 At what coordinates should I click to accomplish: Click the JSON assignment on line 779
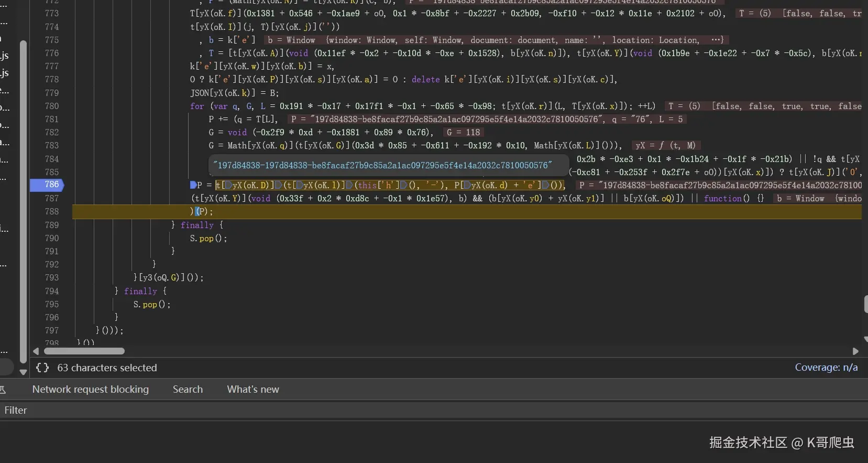(x=234, y=93)
